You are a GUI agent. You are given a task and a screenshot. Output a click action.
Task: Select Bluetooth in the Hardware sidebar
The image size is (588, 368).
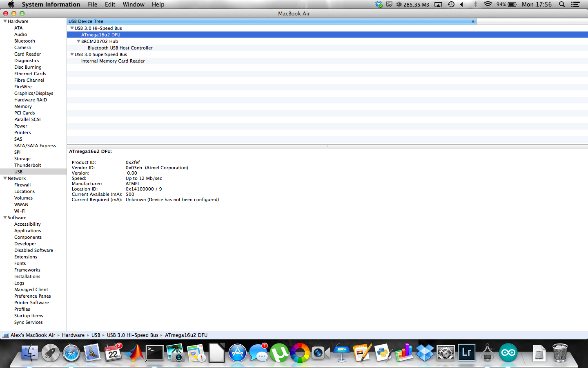click(24, 41)
